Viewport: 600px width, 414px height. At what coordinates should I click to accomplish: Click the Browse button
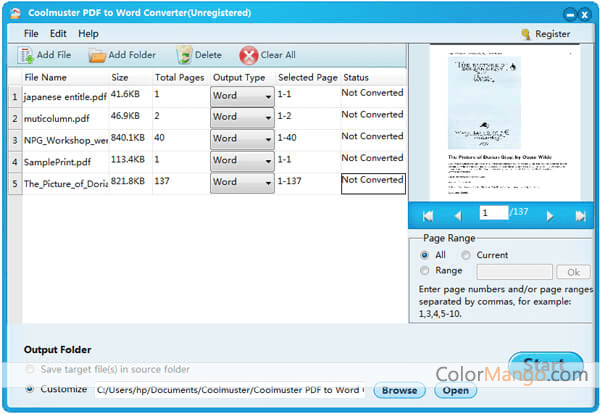(399, 390)
